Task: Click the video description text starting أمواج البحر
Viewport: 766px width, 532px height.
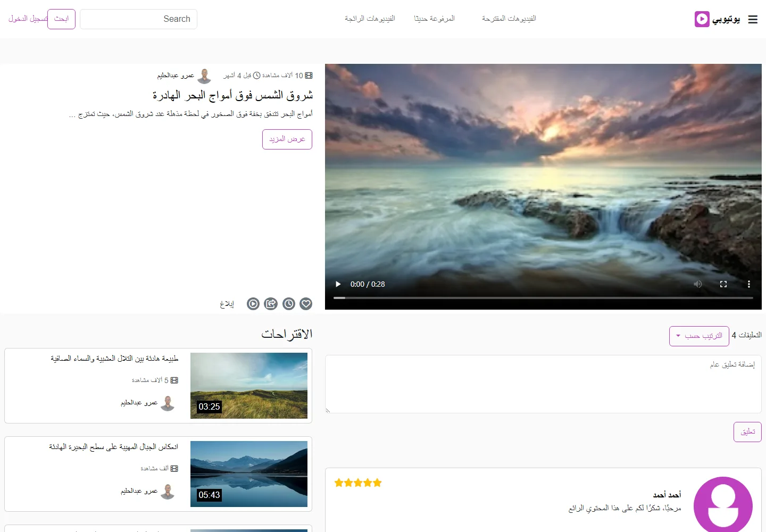Action: 191,114
